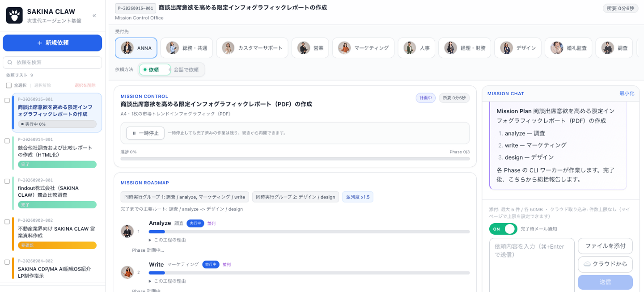Click the 調査 avatar
The image size is (644, 292).
[607, 48]
